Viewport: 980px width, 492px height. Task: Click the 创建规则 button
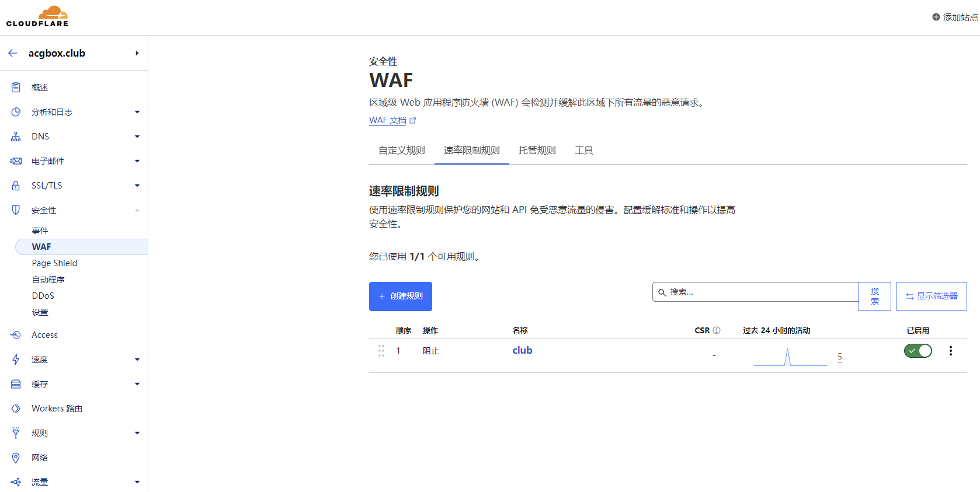tap(401, 296)
